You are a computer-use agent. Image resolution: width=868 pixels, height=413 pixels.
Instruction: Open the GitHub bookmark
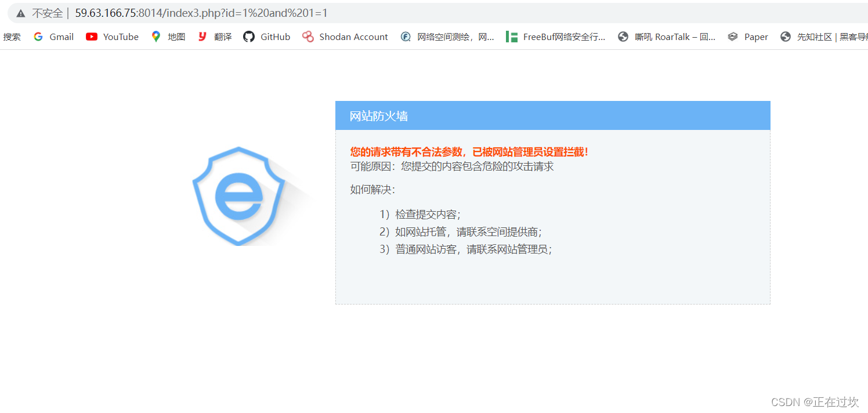point(266,37)
